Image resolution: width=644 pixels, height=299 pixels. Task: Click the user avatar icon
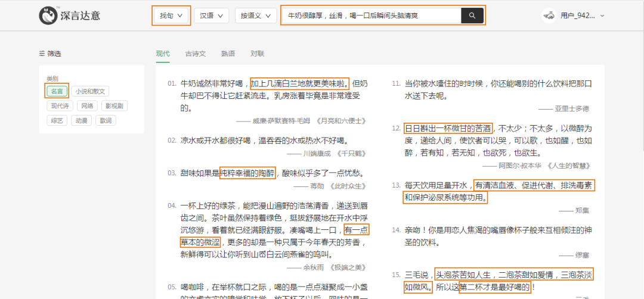click(x=549, y=15)
